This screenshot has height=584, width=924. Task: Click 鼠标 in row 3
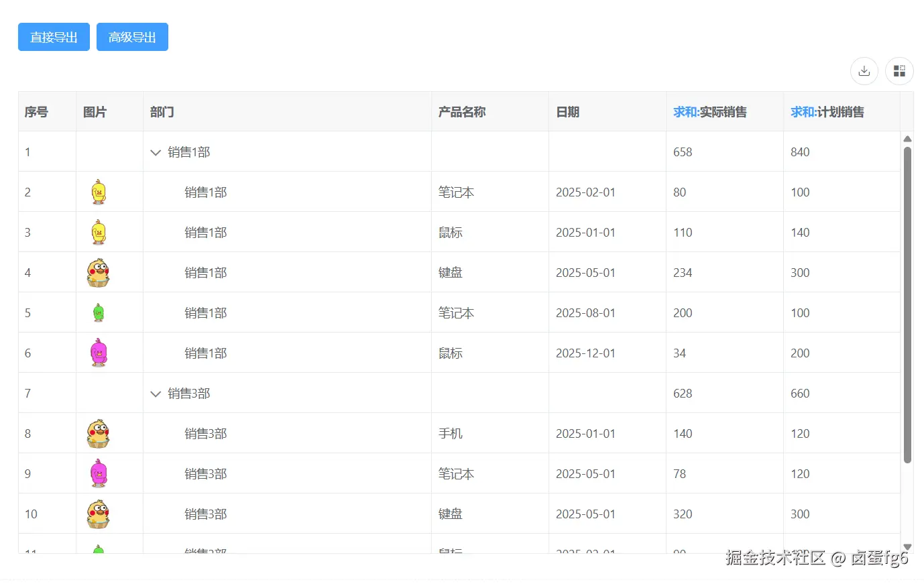(x=451, y=233)
